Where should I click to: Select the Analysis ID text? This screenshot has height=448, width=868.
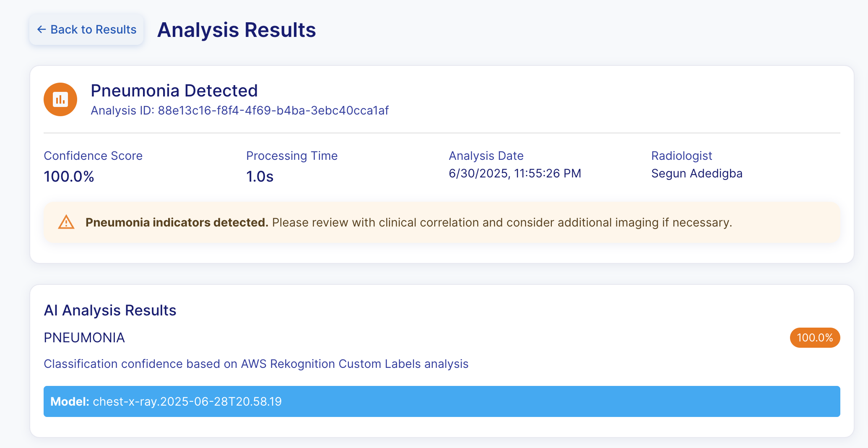pos(240,110)
